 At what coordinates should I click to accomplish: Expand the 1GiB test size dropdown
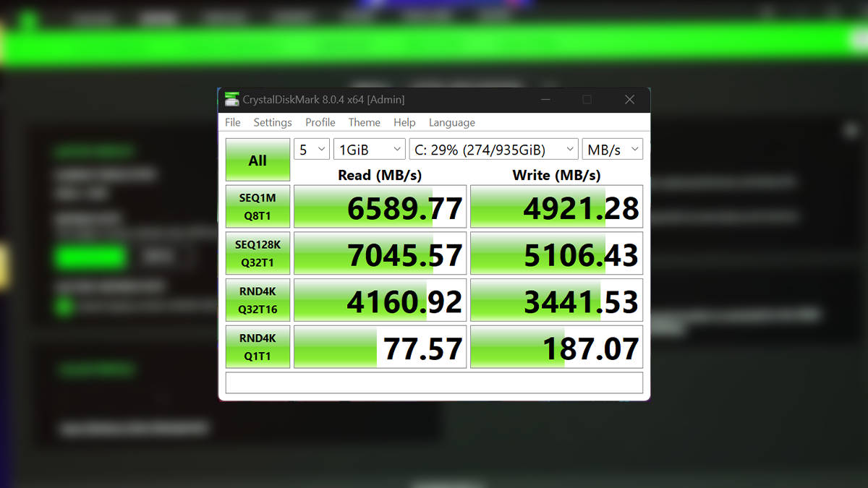coord(369,150)
